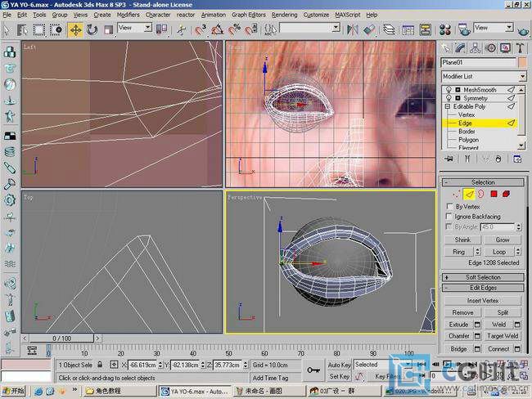Switch to the Modify command panel
Image resolution: width=532 pixels, height=399 pixels.
461,48
